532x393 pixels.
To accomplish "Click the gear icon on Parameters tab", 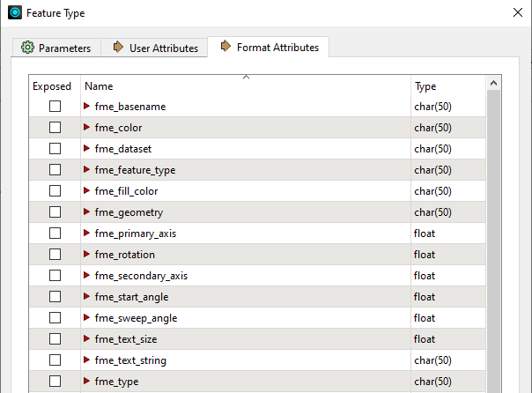I will [27, 48].
